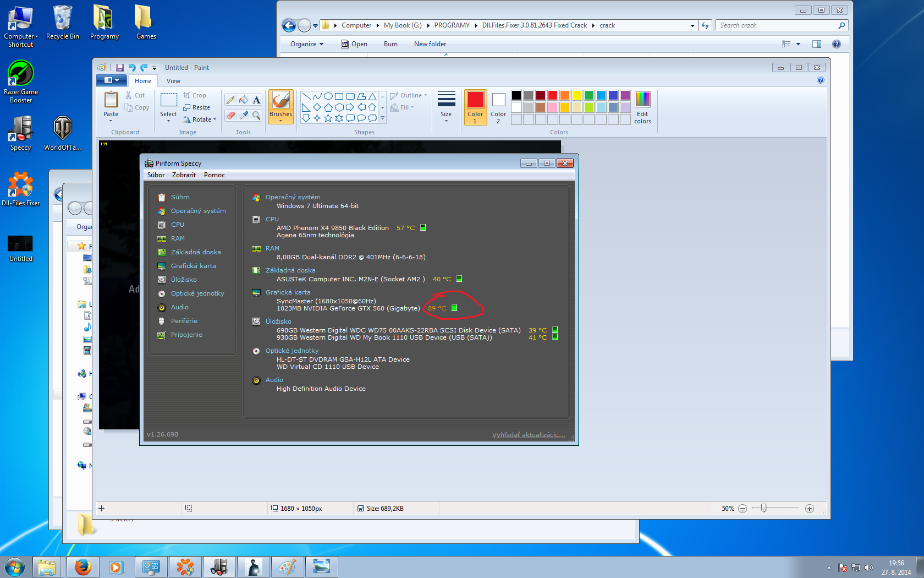The width and height of the screenshot is (924, 578).
Task: Open Súhrn section in Speccy sidebar
Action: tap(180, 197)
